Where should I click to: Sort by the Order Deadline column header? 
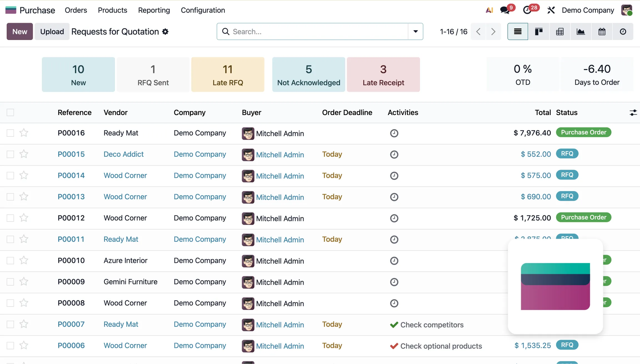347,113
